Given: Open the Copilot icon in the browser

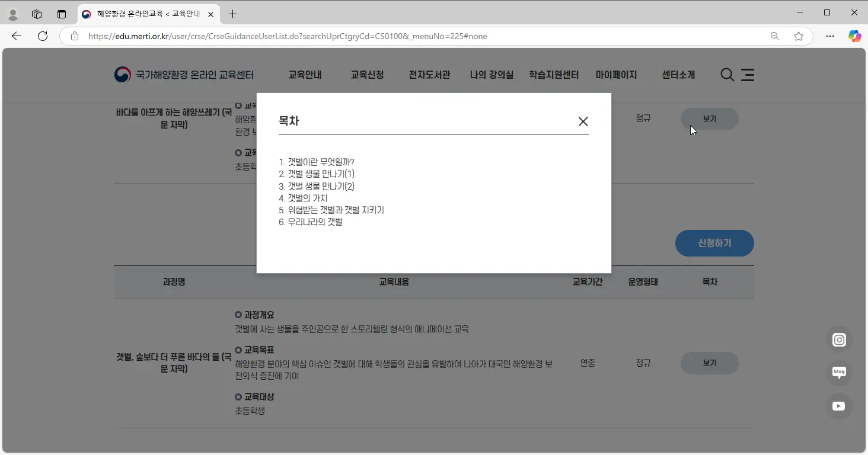Looking at the screenshot, I should tap(854, 36).
